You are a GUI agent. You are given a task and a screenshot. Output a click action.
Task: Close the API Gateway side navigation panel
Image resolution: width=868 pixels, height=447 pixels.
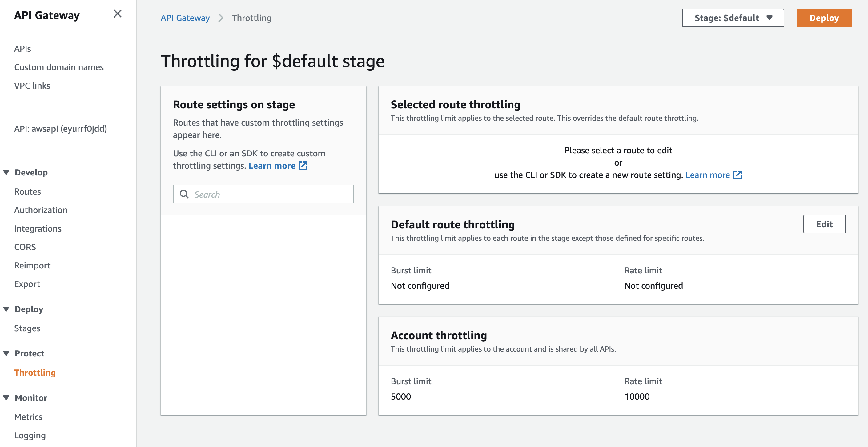[117, 14]
